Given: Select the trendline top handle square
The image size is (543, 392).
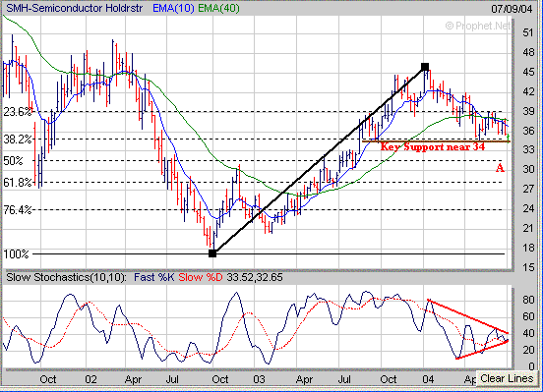Looking at the screenshot, I should click(x=425, y=67).
